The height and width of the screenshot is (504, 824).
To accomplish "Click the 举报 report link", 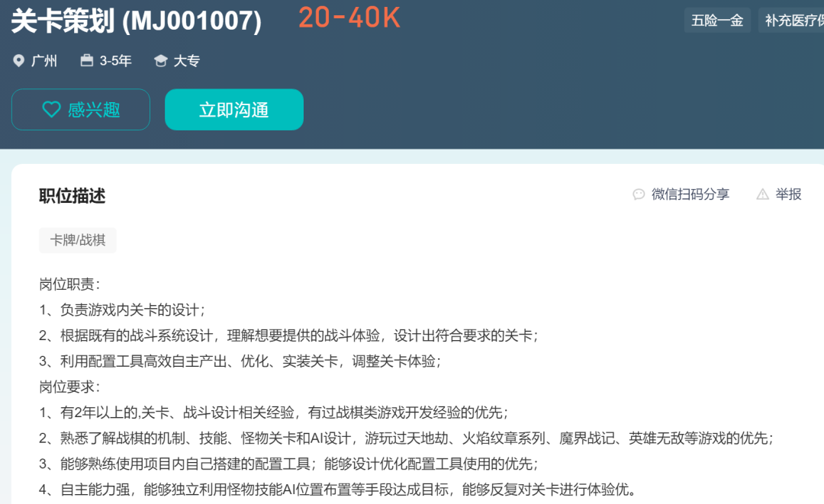I will [x=788, y=194].
